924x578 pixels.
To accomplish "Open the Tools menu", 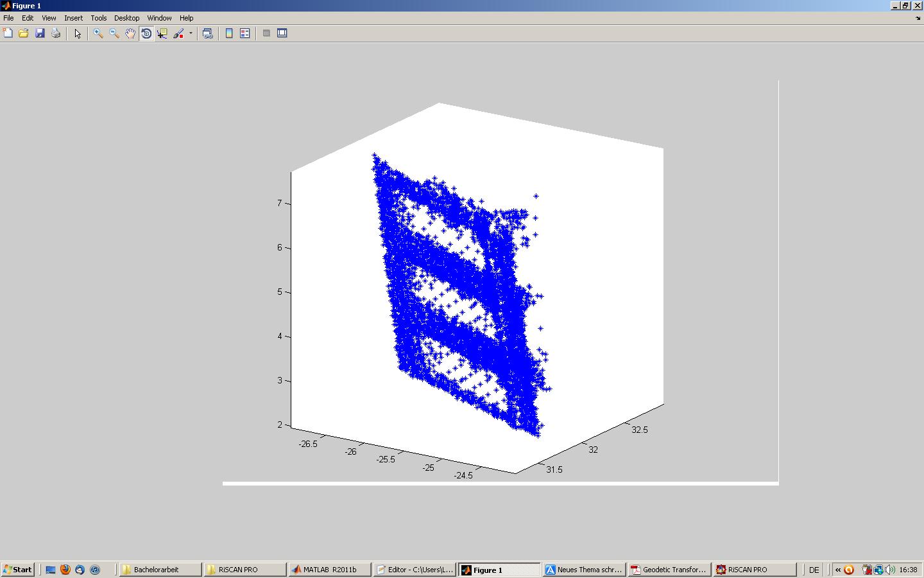I will (x=98, y=18).
